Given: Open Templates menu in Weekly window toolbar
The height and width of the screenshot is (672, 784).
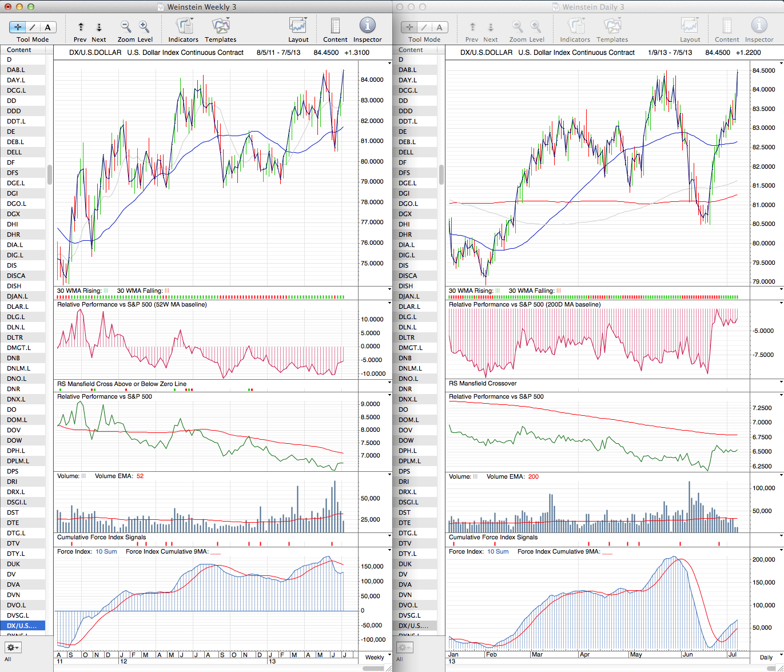Looking at the screenshot, I should [220, 26].
